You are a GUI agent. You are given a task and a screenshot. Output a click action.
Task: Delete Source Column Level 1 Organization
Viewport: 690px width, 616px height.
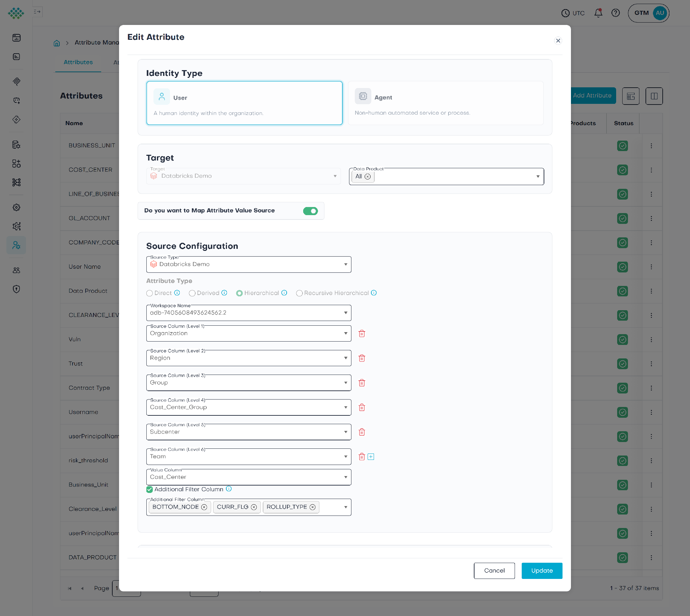[x=362, y=333]
